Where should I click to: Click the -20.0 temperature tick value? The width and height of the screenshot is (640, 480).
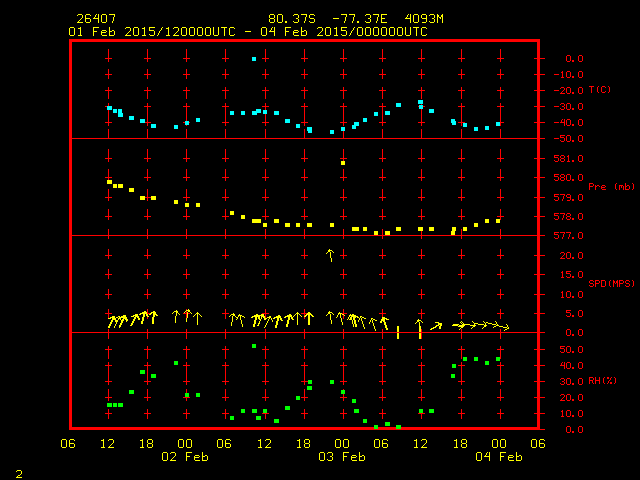[569, 91]
